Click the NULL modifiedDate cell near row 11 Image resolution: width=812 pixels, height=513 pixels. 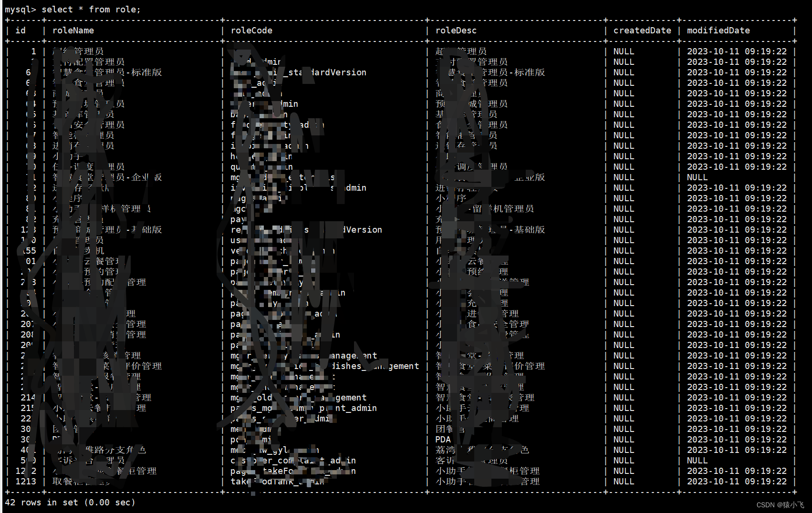[697, 177]
